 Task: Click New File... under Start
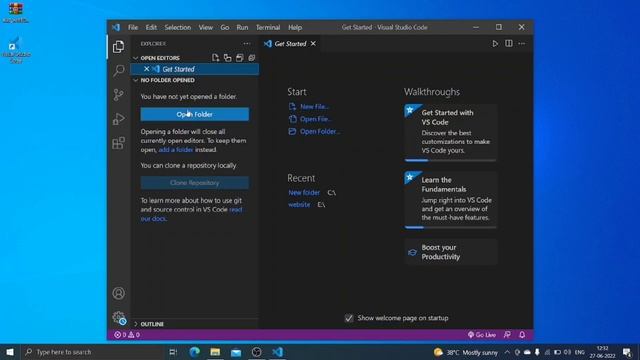click(x=309, y=107)
